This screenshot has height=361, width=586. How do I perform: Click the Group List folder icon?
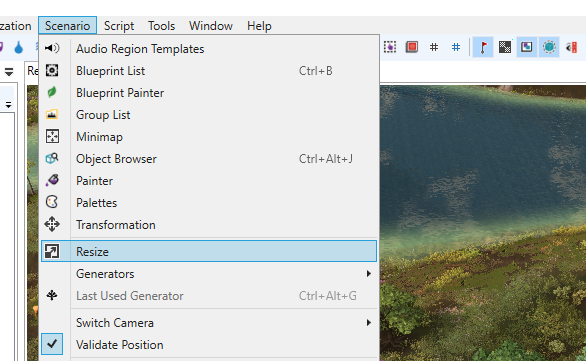point(52,114)
